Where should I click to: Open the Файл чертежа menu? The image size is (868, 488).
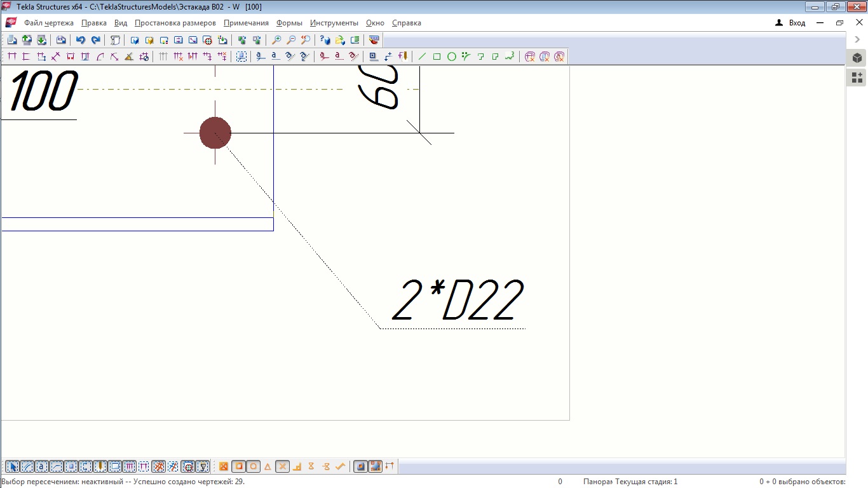coord(48,23)
